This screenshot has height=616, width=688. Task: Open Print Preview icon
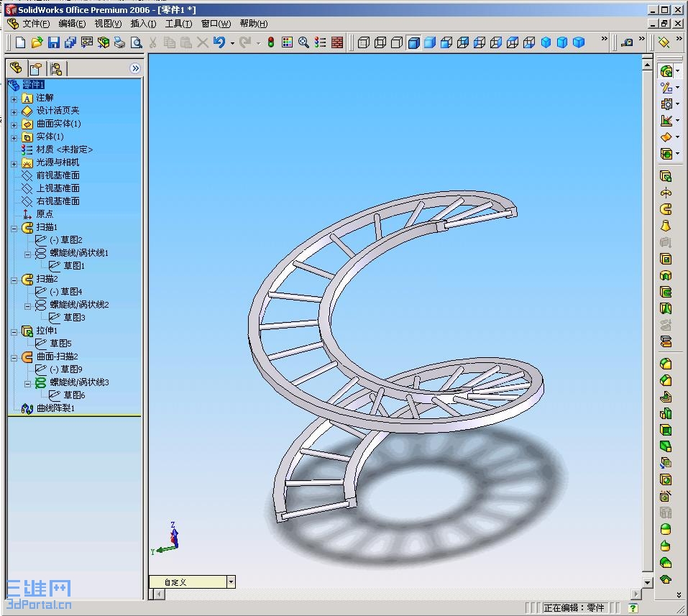pyautogui.click(x=137, y=42)
